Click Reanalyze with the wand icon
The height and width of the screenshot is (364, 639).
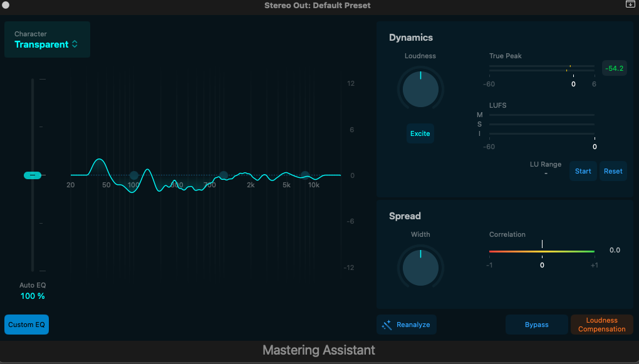click(407, 325)
